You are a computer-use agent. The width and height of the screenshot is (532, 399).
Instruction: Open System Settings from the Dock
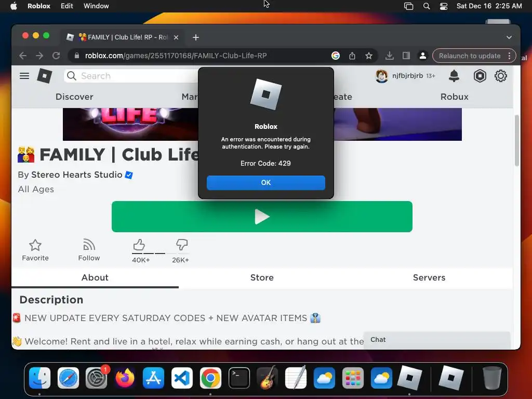[x=97, y=378]
